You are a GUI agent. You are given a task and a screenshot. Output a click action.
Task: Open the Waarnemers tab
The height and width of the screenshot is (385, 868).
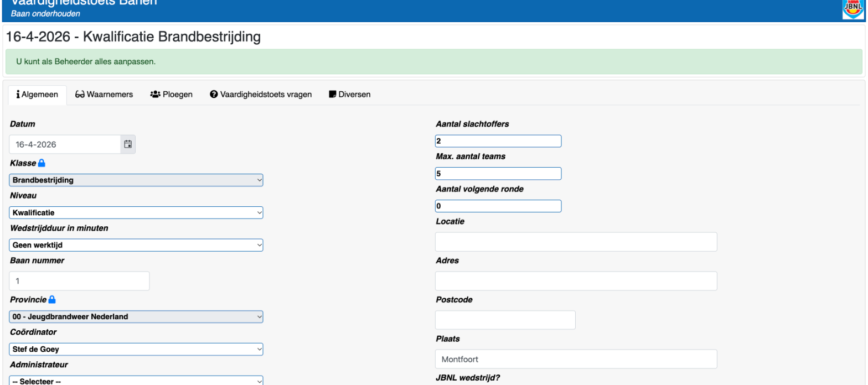[x=104, y=95]
